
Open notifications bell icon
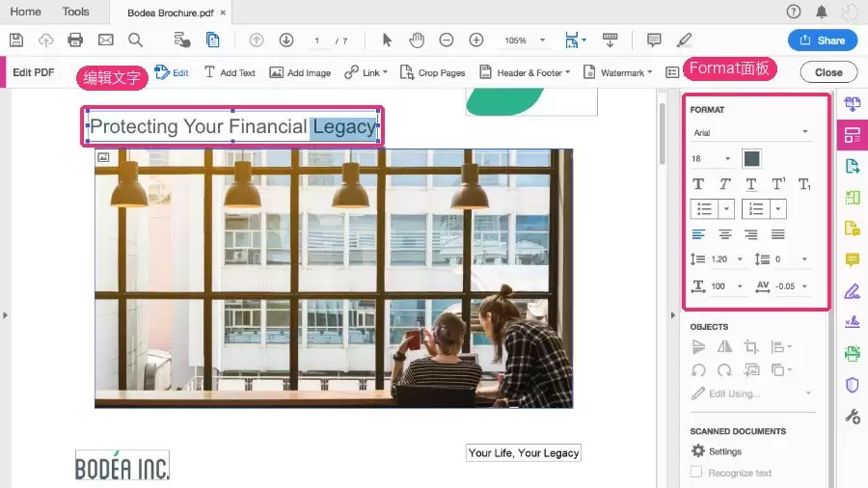pos(822,12)
